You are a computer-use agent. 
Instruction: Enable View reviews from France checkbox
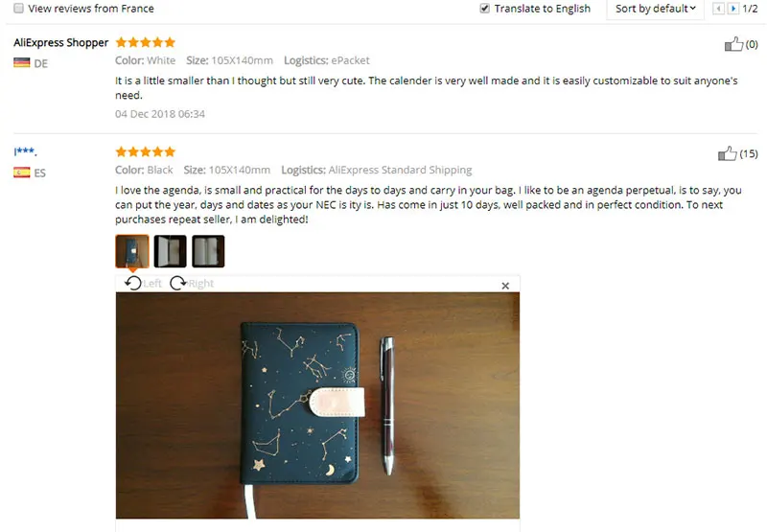click(18, 9)
